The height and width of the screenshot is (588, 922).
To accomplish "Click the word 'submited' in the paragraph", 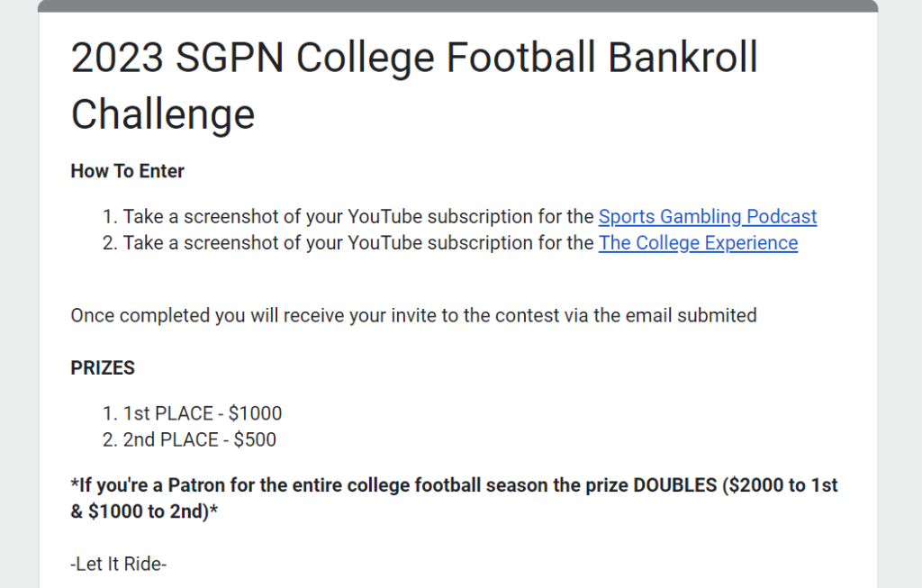I will [717, 316].
